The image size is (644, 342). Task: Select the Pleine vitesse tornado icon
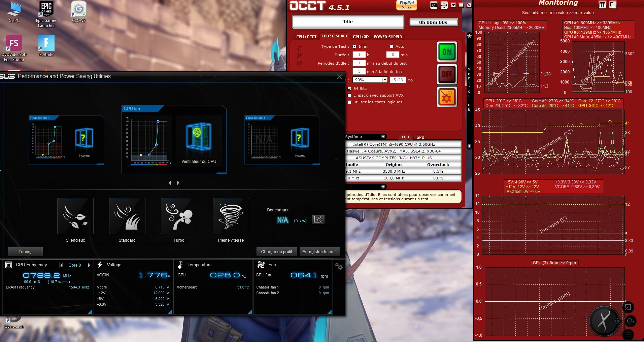click(x=231, y=216)
